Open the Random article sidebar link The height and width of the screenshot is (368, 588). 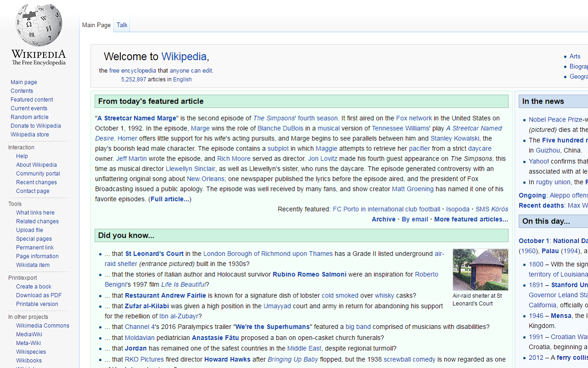pyautogui.click(x=29, y=117)
